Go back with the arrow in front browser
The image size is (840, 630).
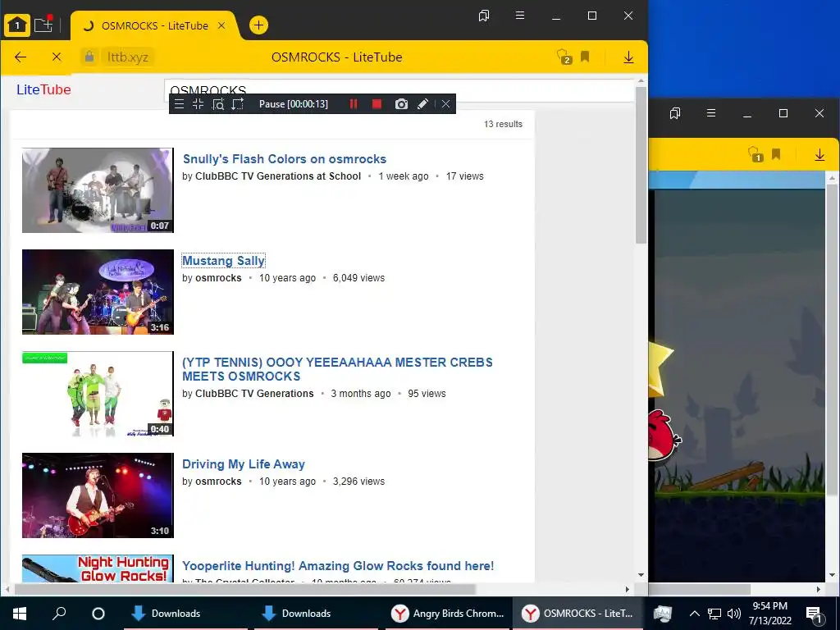click(21, 57)
